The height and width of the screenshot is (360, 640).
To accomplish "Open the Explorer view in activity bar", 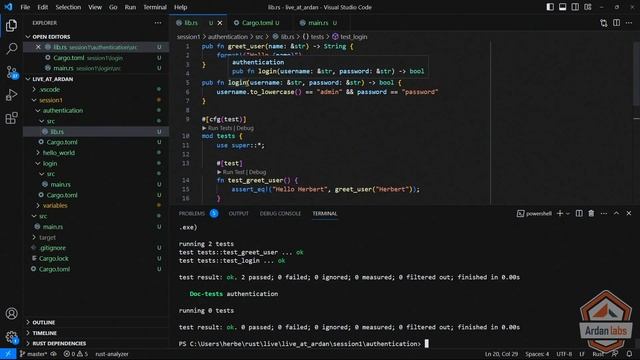I will coord(11,25).
